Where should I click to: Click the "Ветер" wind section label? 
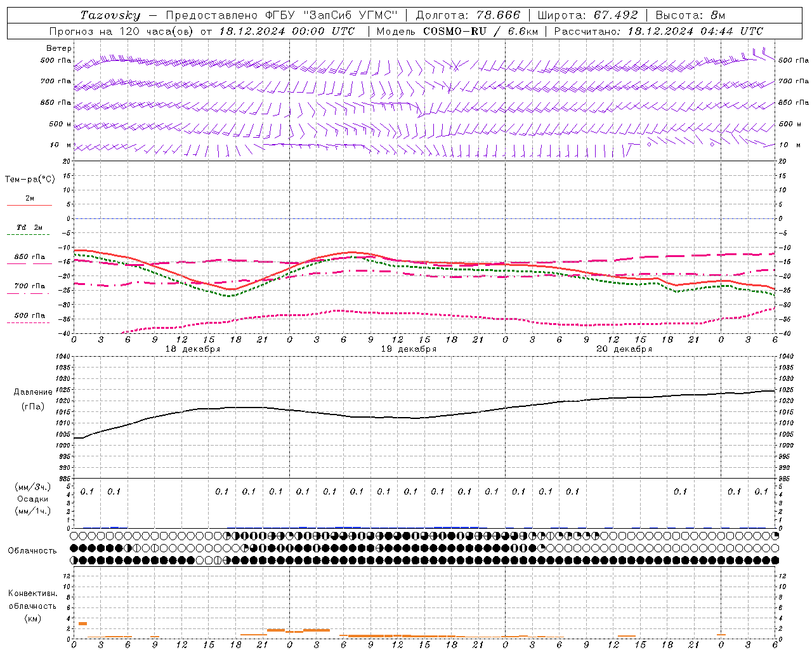coord(59,48)
